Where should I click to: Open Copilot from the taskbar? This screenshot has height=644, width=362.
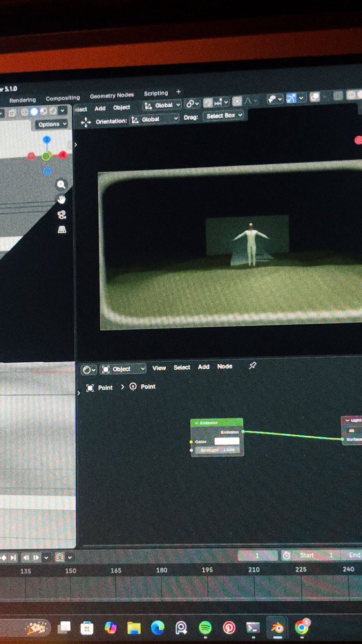pyautogui.click(x=110, y=627)
